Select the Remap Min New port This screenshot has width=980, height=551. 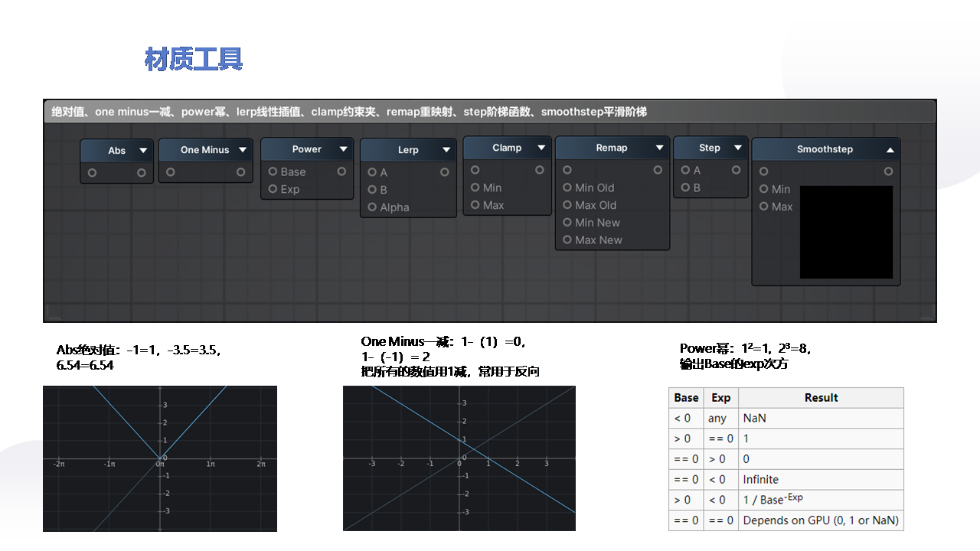point(567,223)
